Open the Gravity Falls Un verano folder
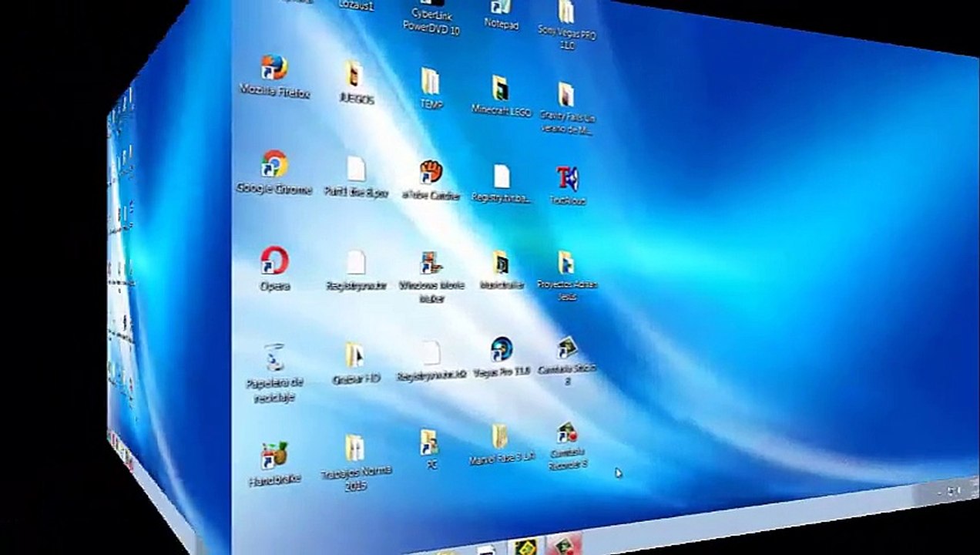980x555 pixels. [x=566, y=94]
